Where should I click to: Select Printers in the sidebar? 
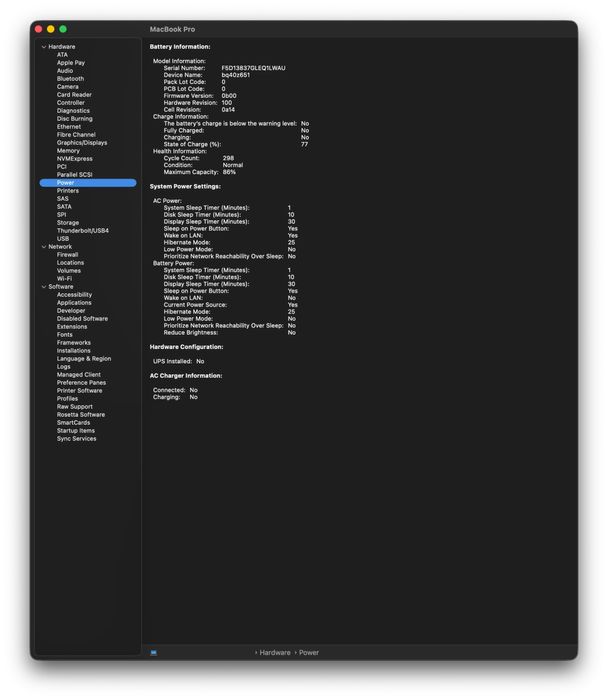tap(67, 191)
